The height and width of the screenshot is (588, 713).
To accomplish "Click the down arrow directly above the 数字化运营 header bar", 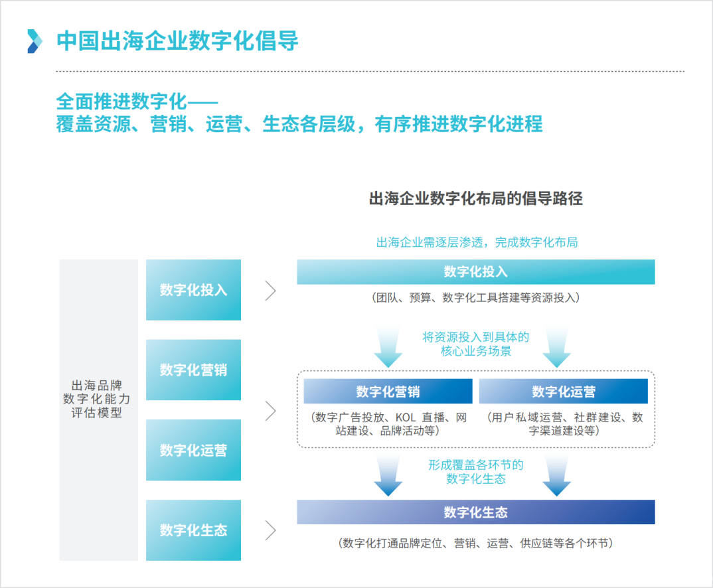I will 556,348.
